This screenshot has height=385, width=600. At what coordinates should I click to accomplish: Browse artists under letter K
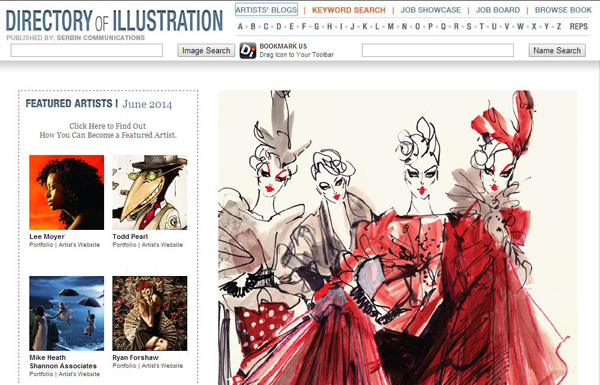tap(365, 26)
